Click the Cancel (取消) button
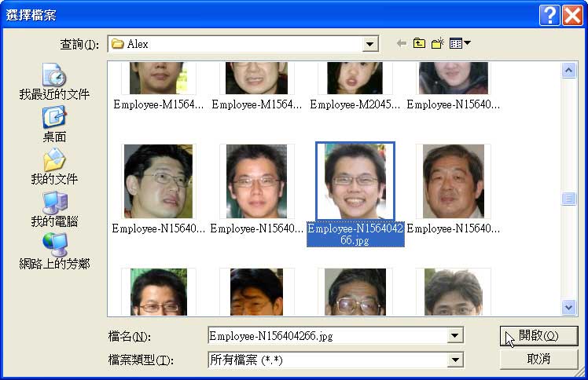The image size is (588, 380). click(x=539, y=359)
